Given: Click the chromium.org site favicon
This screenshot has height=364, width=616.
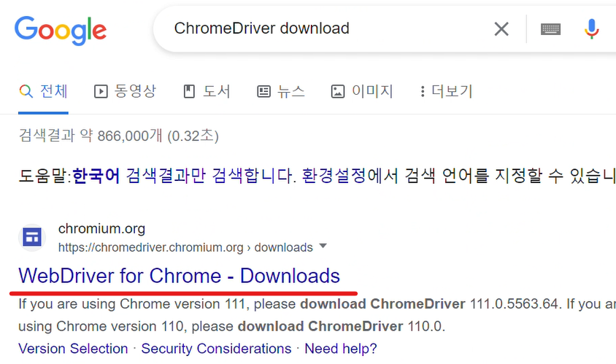Looking at the screenshot, I should 32,238.
